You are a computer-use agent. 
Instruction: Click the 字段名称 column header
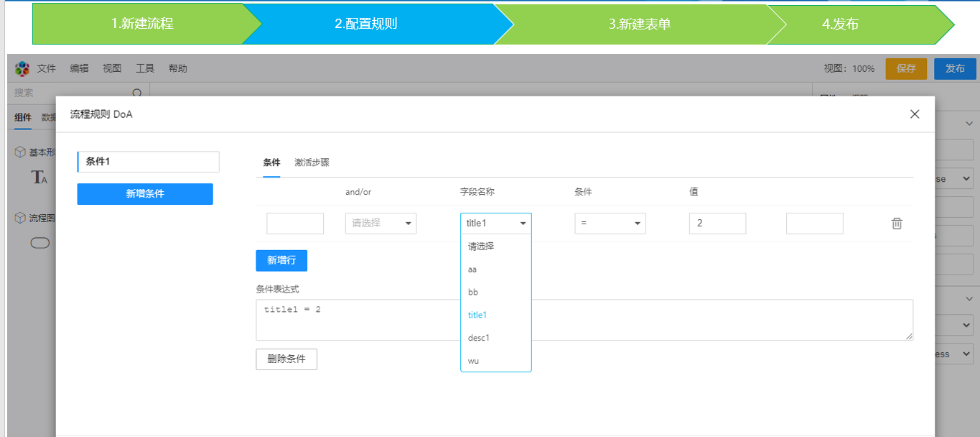[477, 192]
